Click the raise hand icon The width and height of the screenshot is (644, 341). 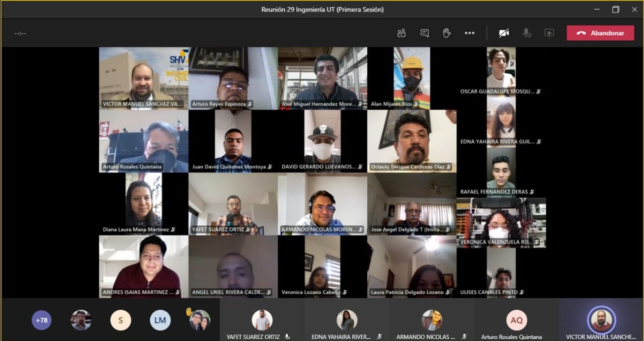click(447, 33)
